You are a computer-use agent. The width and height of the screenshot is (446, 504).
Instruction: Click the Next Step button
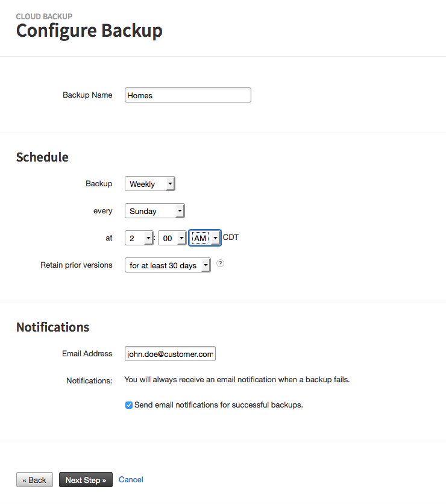pos(86,480)
